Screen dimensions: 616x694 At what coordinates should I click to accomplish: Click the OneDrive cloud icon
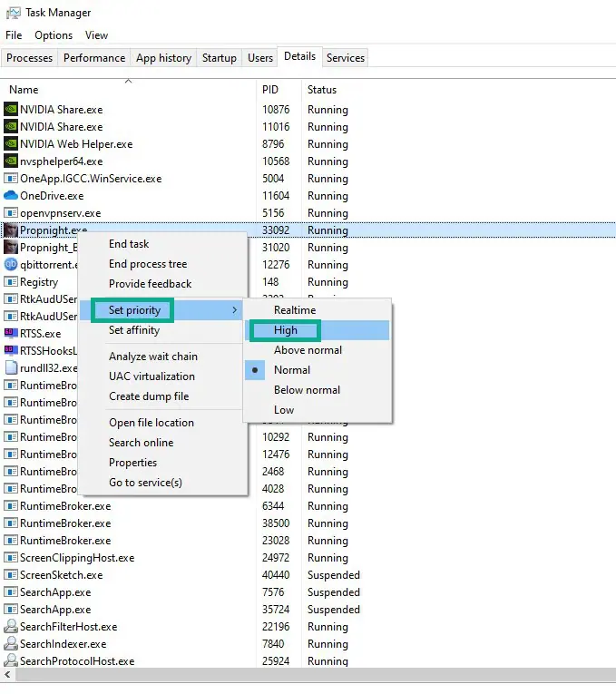(11, 195)
